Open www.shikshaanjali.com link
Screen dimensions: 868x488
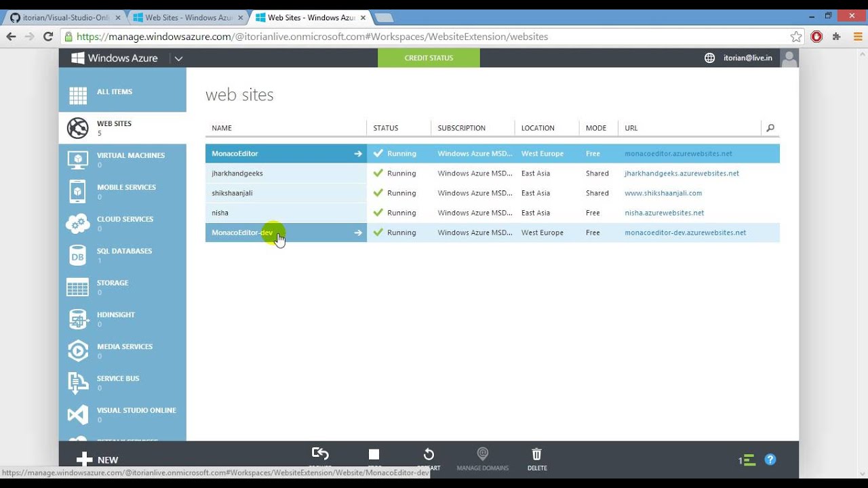coord(663,193)
